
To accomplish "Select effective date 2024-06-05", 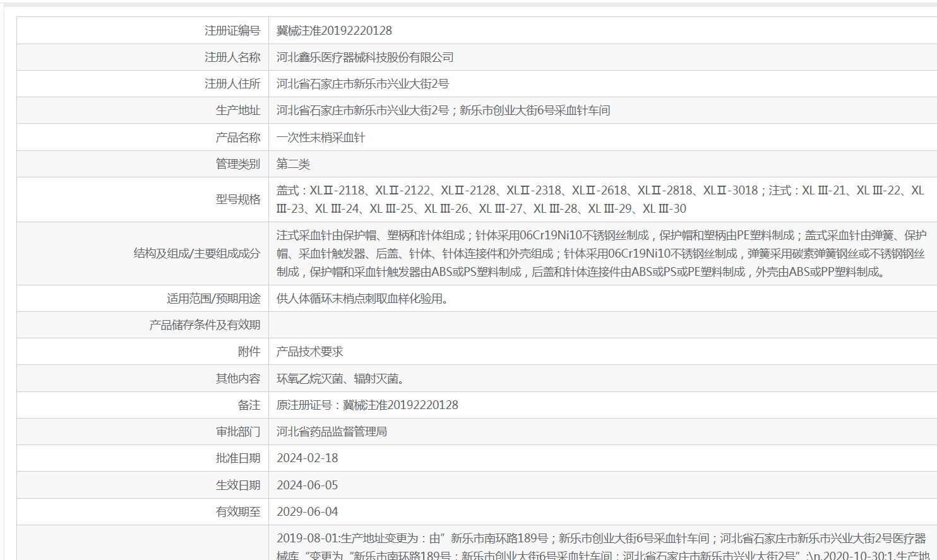I will 307,485.
